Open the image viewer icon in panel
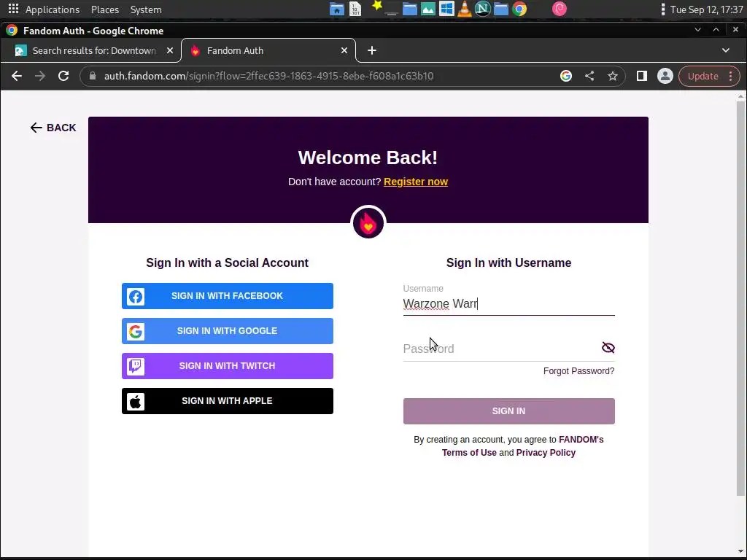The height and width of the screenshot is (560, 747). click(427, 9)
